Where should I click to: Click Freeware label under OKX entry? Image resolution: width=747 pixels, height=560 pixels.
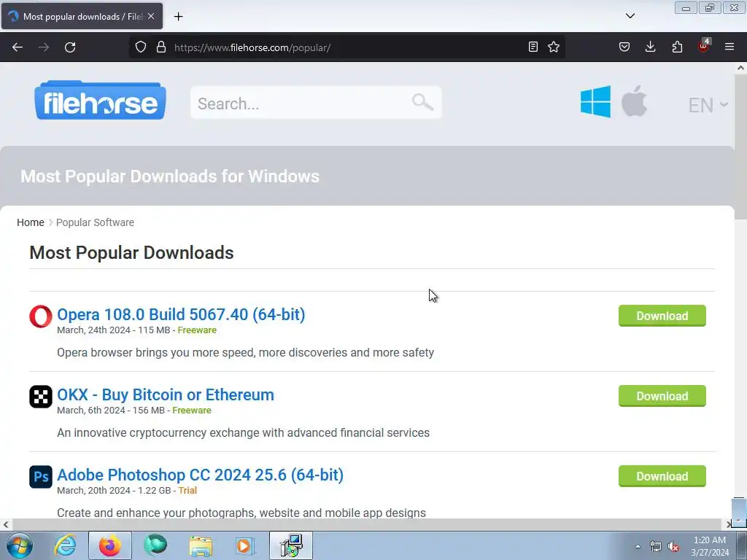click(x=192, y=410)
